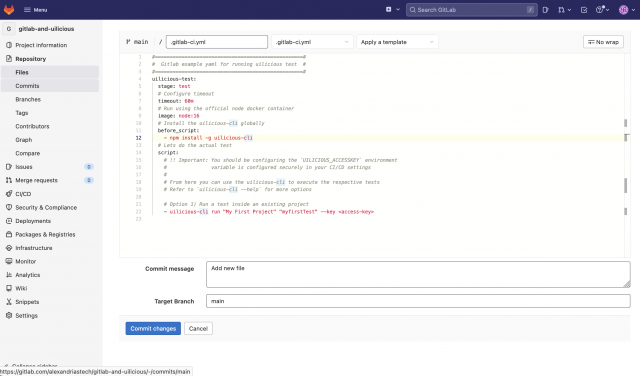Click the uilicious-cli run command line
This screenshot has width=640, height=376.
point(269,212)
